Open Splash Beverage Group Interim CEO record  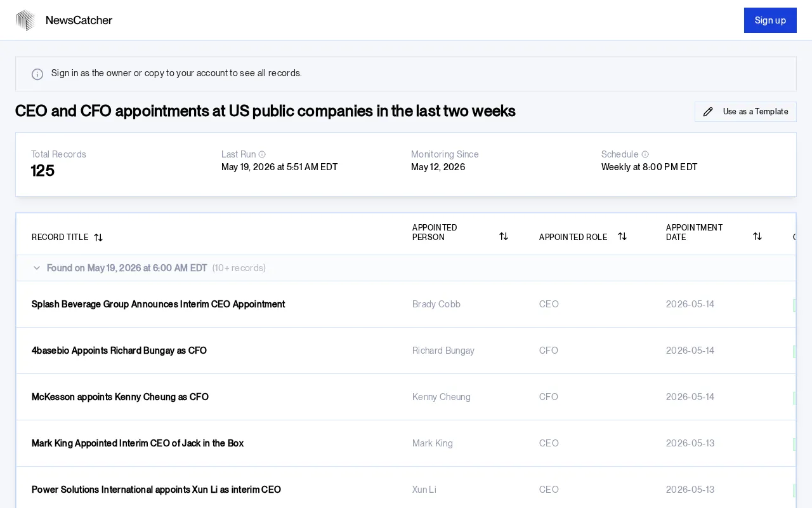coord(159,304)
